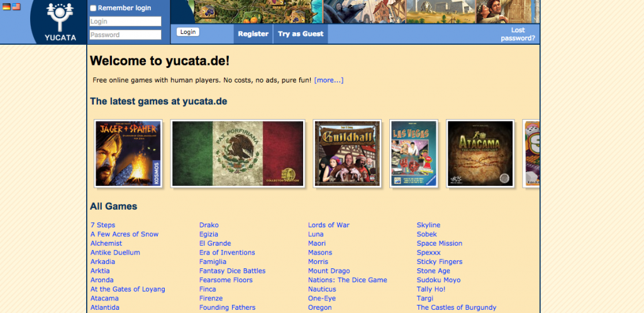Open the Aronda game link
Viewport: 644px width, 313px height.
(102, 280)
